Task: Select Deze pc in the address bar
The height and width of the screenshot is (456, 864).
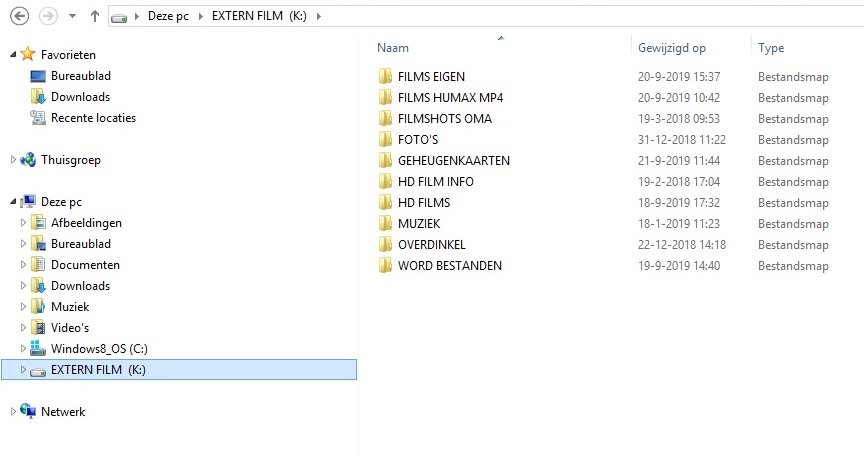Action: coord(168,16)
